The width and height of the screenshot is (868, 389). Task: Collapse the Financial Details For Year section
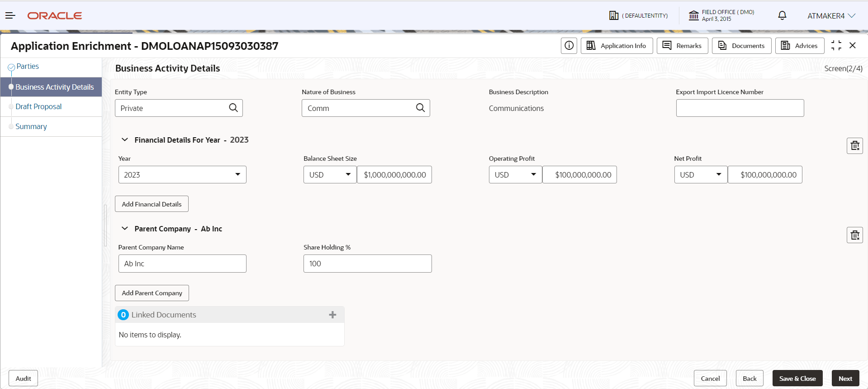point(125,140)
